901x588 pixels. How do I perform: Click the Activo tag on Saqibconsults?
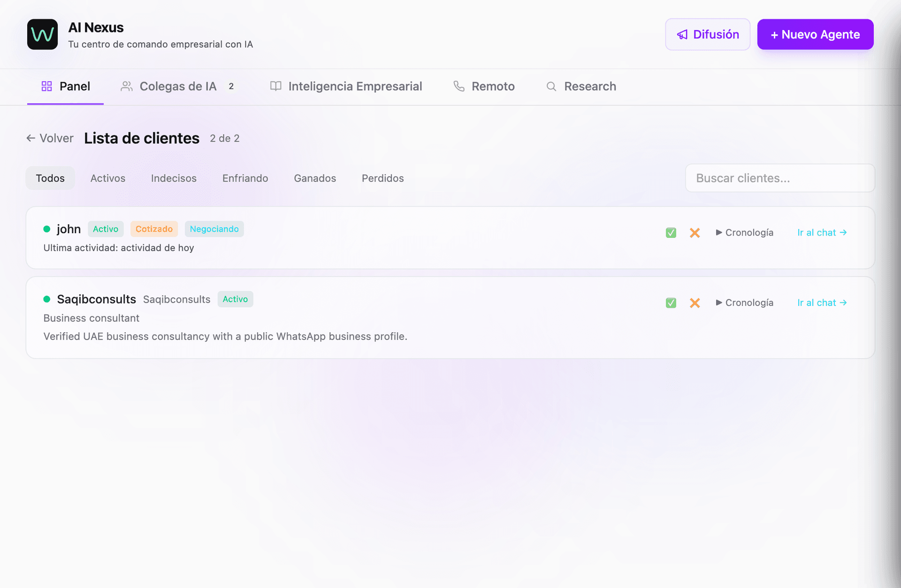point(235,299)
